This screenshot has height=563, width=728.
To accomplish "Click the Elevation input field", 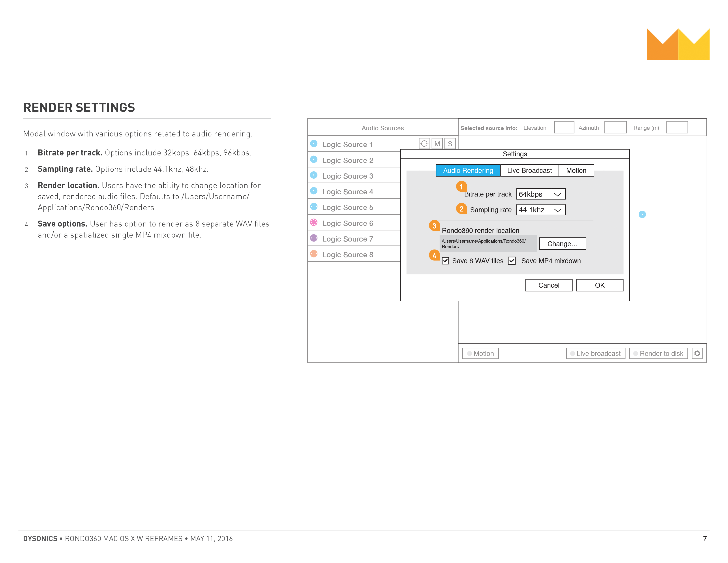I will pyautogui.click(x=564, y=127).
